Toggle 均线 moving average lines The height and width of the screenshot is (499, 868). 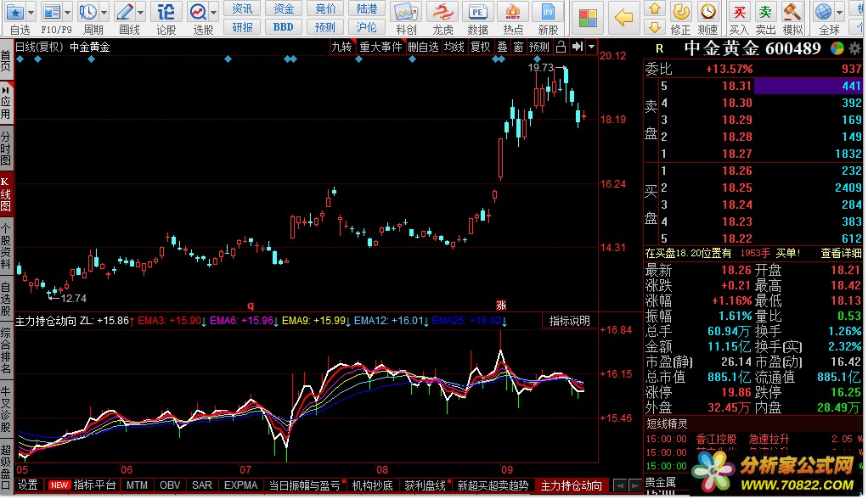pos(454,47)
